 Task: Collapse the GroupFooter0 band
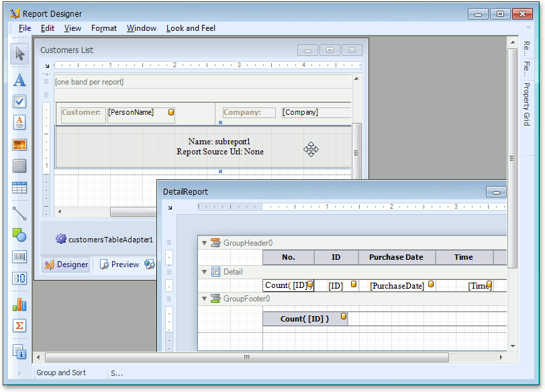205,299
